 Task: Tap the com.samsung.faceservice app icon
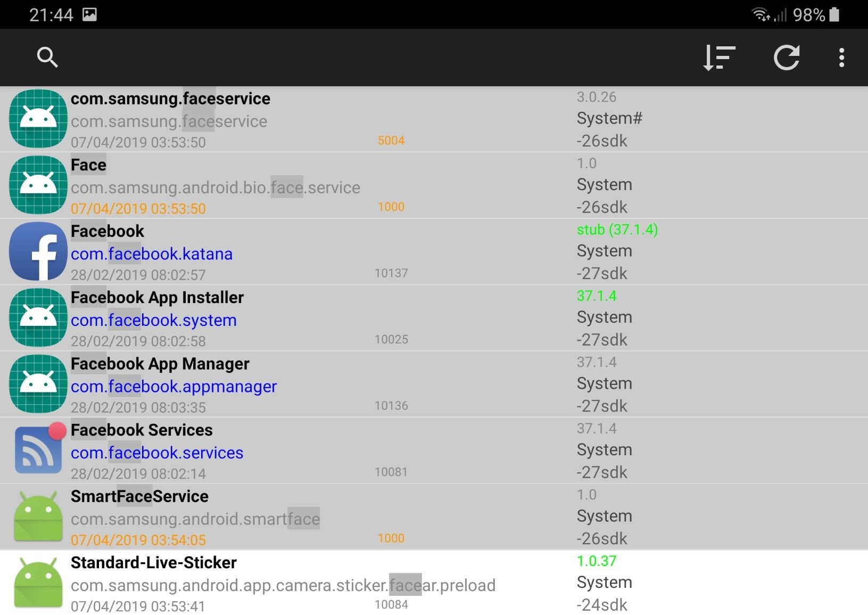[x=38, y=119]
